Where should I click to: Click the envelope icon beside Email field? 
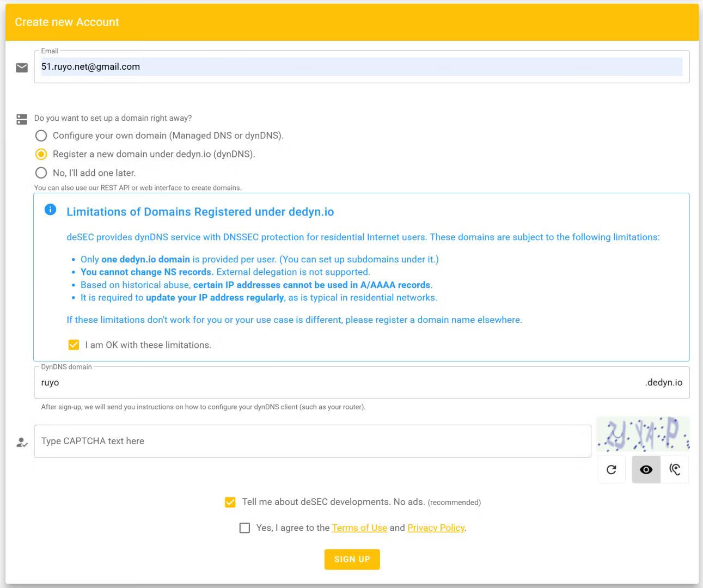coord(22,68)
